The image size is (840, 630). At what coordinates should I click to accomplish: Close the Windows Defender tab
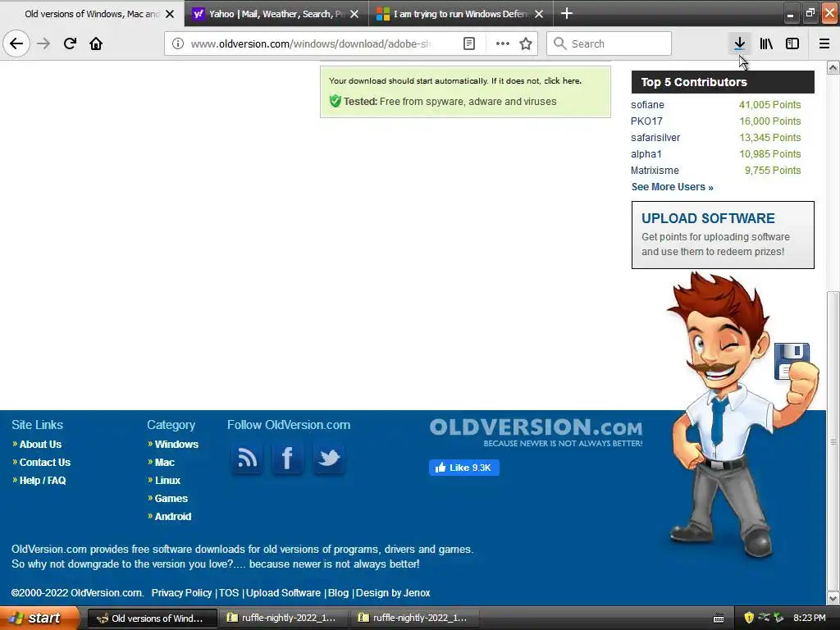pos(539,14)
